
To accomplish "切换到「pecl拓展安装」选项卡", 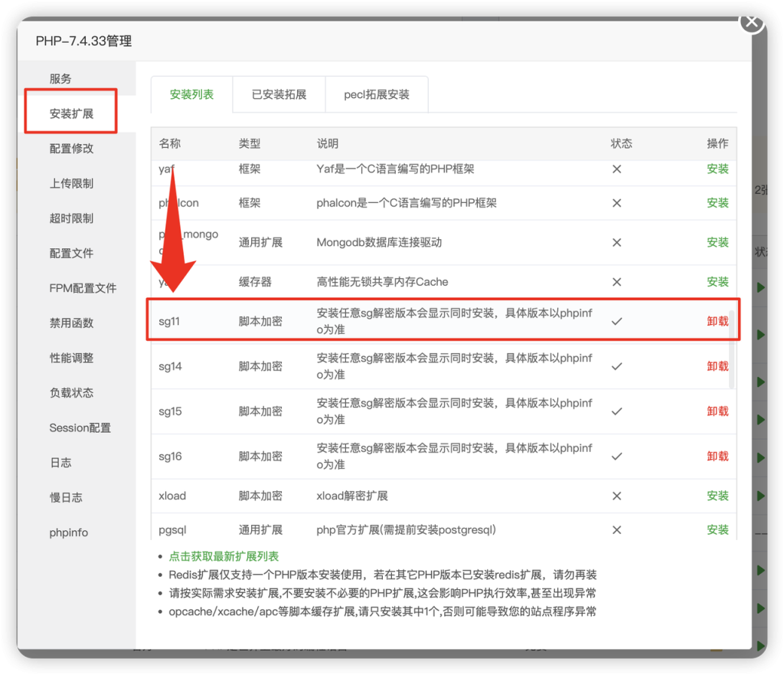I will [377, 93].
